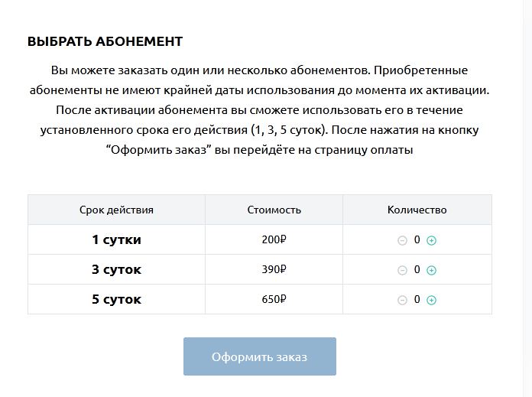Click minus icon in 3 суток row
The image size is (532, 397).
point(402,270)
